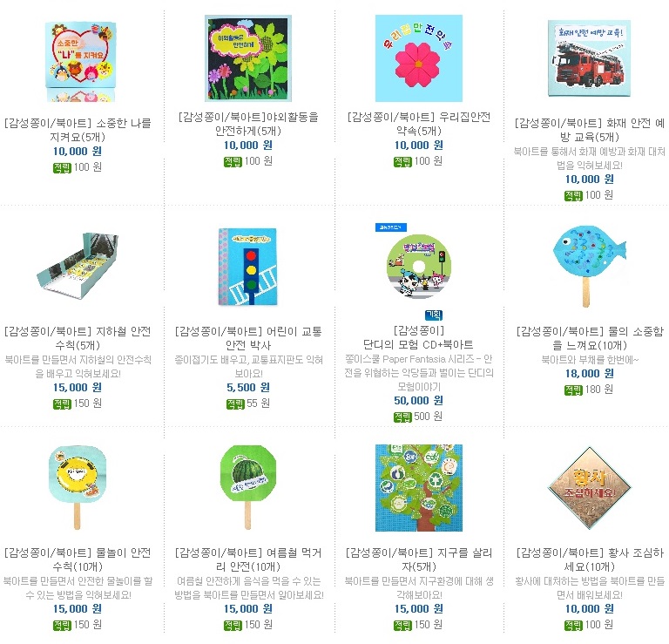Click the pink origami flower product image

(418, 58)
